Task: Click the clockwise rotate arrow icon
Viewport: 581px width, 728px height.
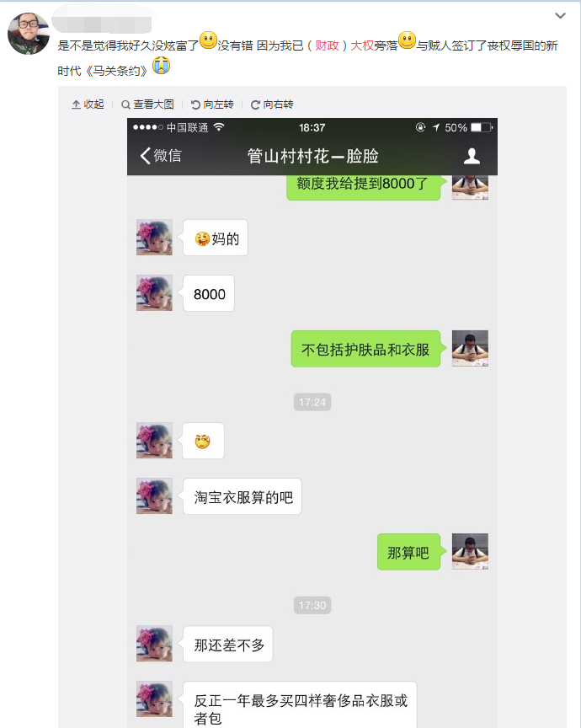Action: 255,105
